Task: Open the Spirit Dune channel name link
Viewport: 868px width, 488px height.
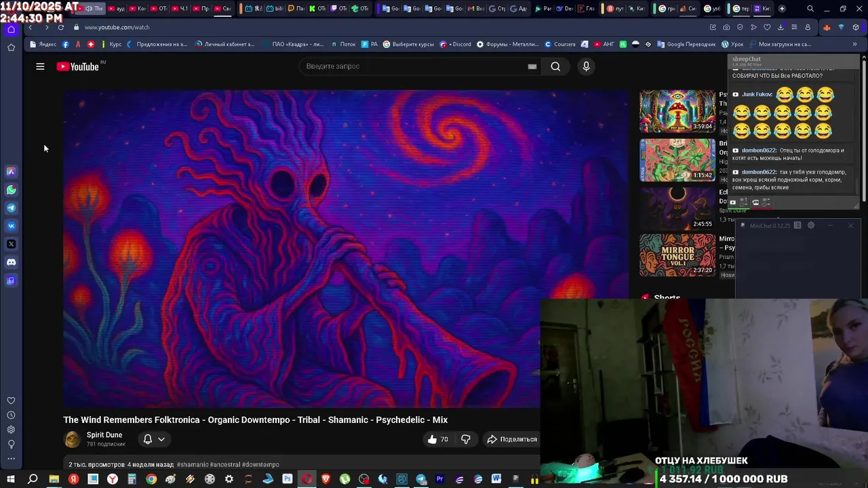Action: point(104,435)
